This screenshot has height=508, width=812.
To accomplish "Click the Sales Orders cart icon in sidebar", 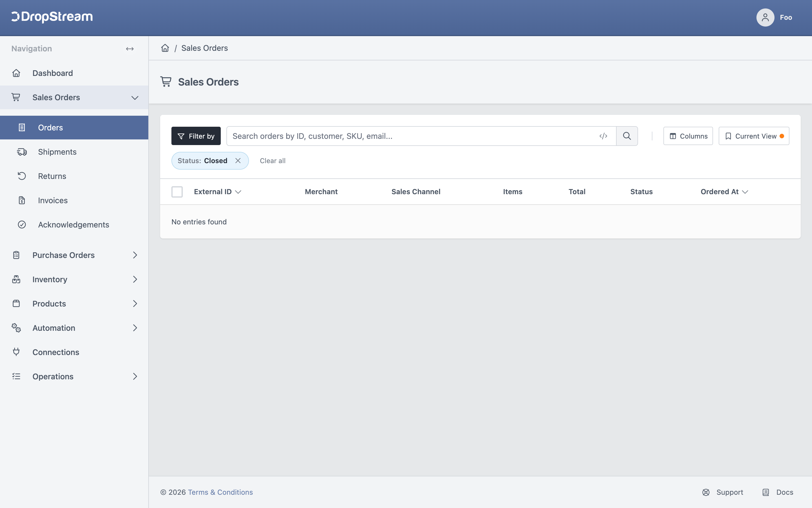I will (x=16, y=97).
